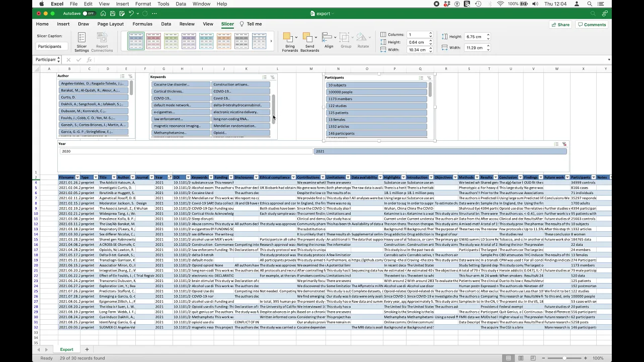Switch to Normal view in status bar
The height and width of the screenshot is (362, 644).
coord(509,358)
